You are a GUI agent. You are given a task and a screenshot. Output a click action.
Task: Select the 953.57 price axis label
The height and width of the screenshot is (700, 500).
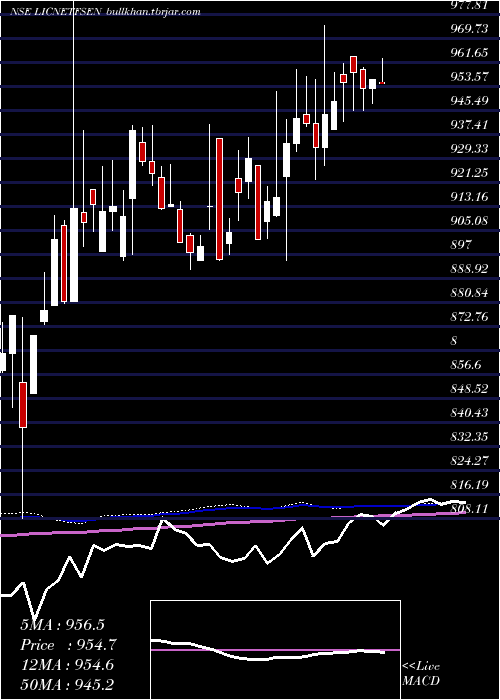click(x=471, y=77)
